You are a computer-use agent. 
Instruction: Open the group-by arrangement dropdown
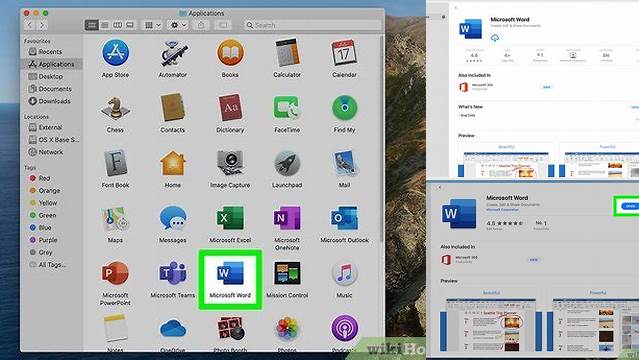tap(152, 25)
